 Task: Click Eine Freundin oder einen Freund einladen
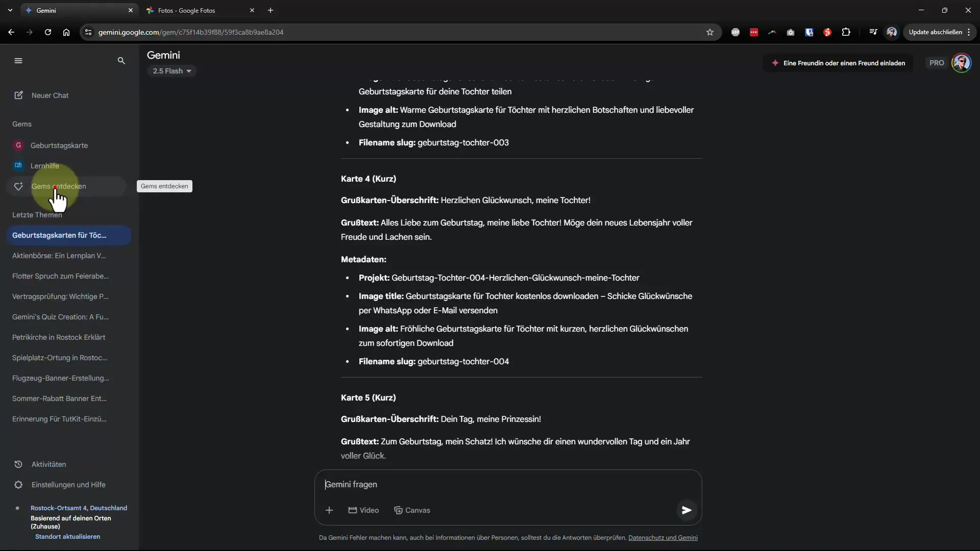pos(838,63)
